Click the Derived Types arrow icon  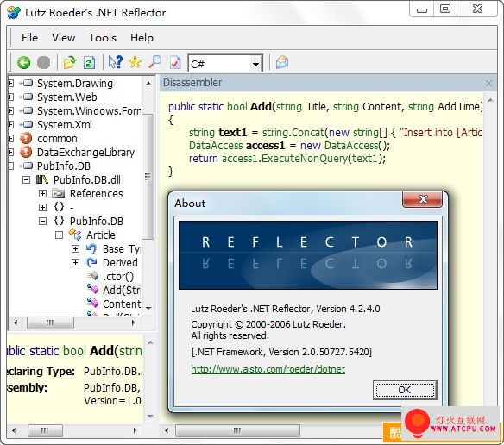coord(91,262)
